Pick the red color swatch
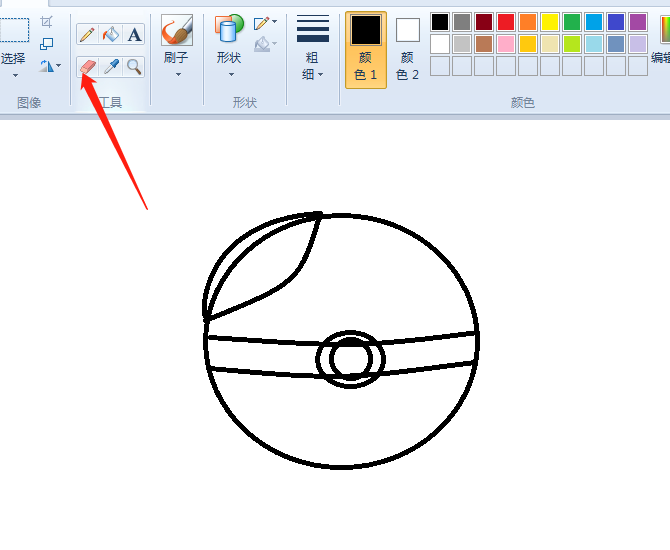 tap(506, 22)
